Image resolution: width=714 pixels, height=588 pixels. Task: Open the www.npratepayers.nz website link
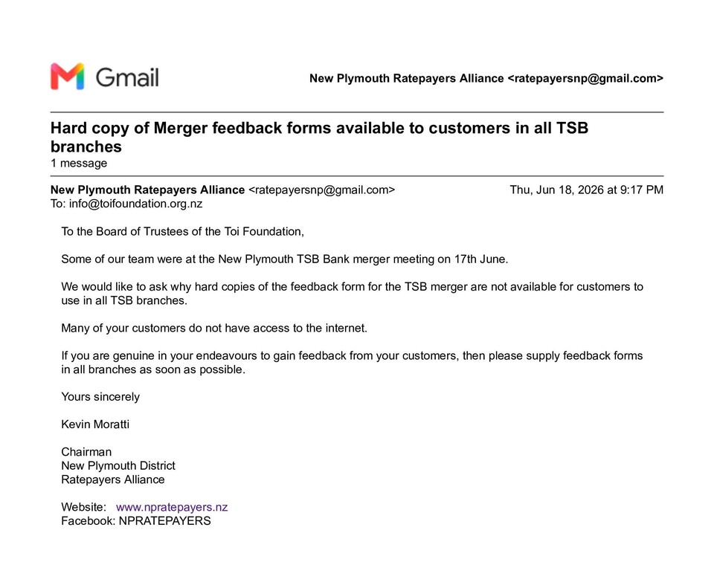pyautogui.click(x=172, y=507)
